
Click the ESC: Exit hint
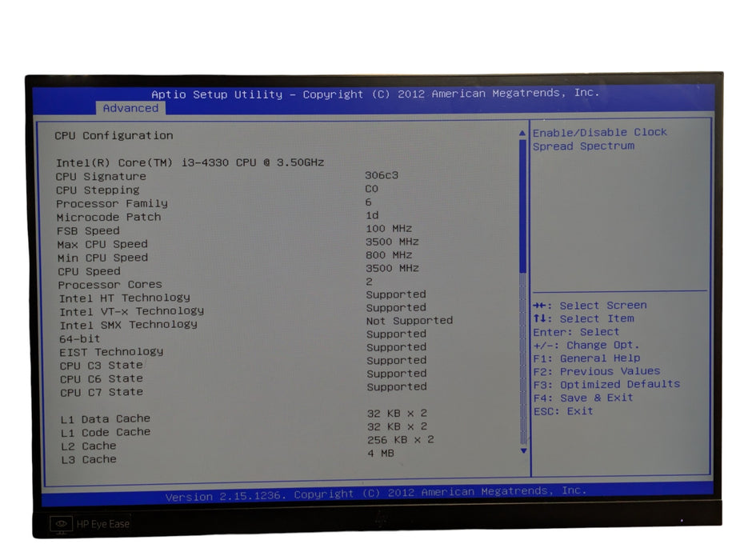[x=563, y=411]
